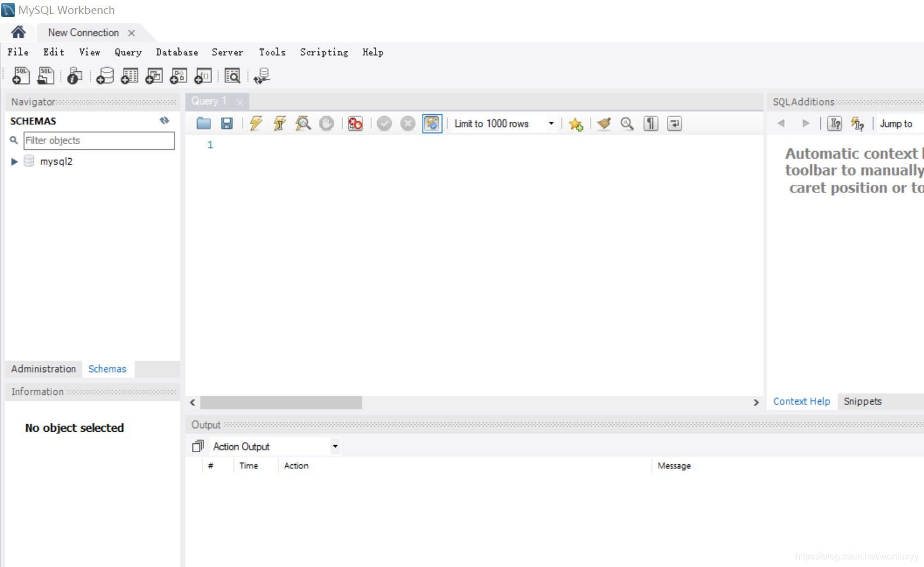Create a new schema icon
The width and height of the screenshot is (924, 567).
pos(105,76)
